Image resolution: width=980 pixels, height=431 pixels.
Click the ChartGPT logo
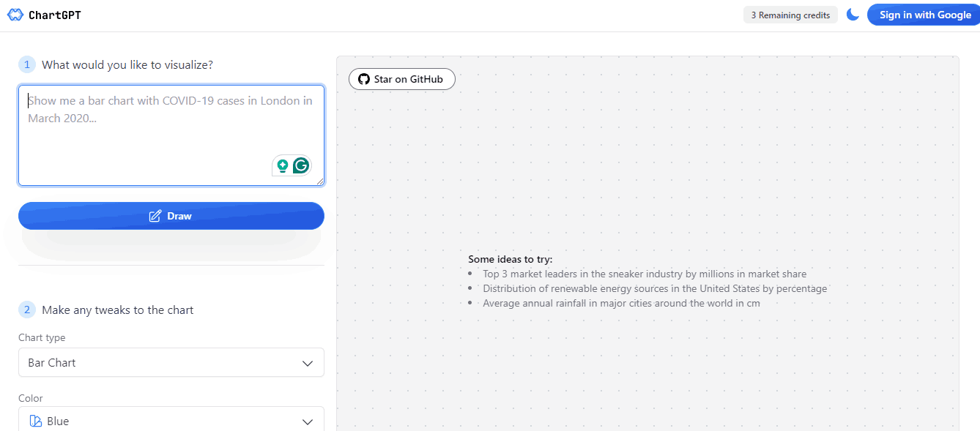(44, 14)
